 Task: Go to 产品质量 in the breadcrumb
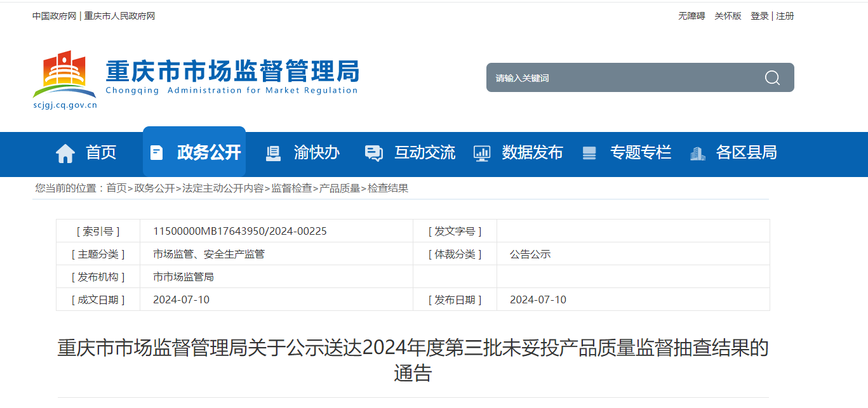click(x=340, y=188)
